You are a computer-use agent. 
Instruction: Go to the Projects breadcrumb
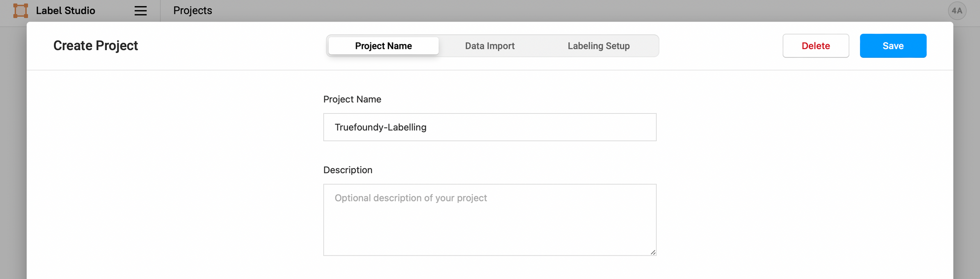193,11
